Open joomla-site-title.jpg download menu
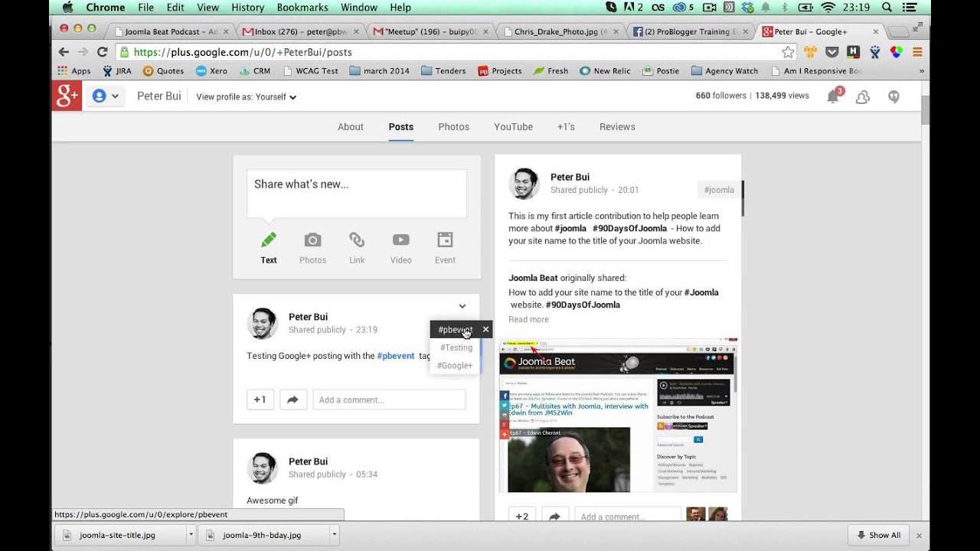Screen dimensions: 980x551 tap(191, 535)
